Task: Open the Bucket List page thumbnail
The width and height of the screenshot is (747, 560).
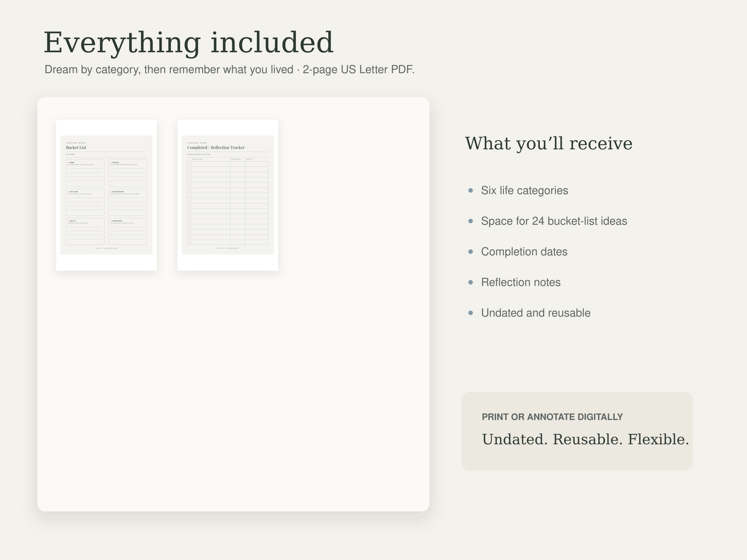Action: 106,195
